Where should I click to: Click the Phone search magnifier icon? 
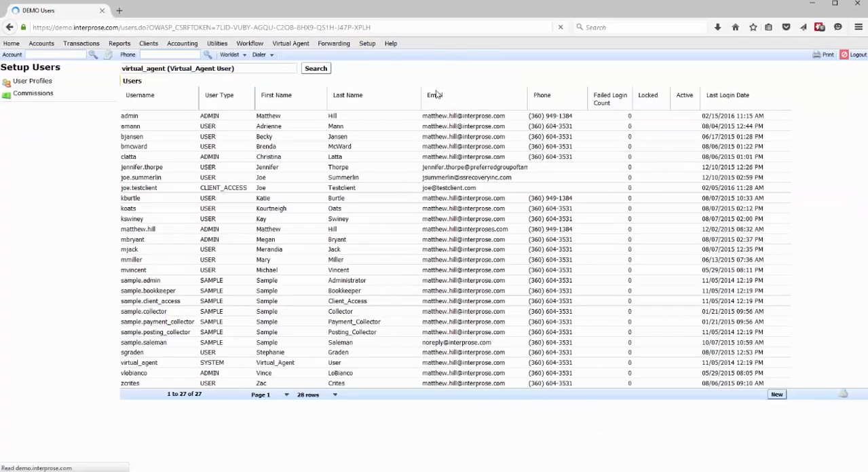click(x=208, y=55)
